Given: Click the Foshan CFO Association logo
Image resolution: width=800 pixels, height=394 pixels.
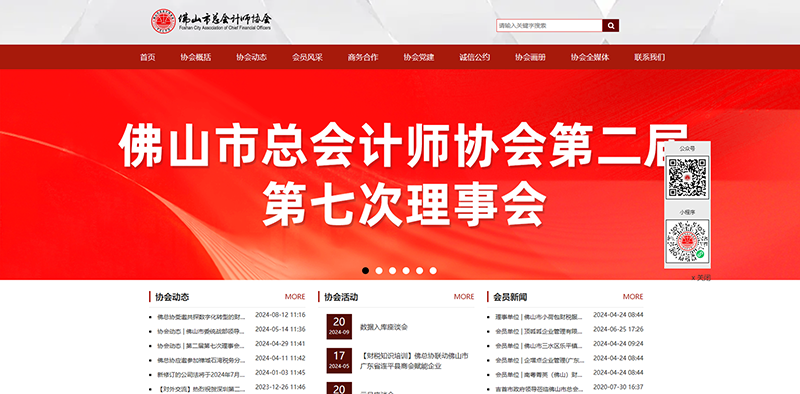Looking at the screenshot, I should pyautogui.click(x=211, y=21).
